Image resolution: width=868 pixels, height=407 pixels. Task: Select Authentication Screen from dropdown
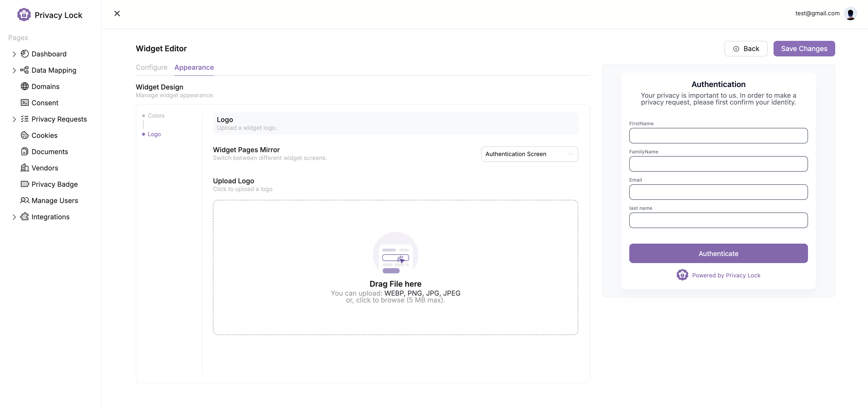coord(529,154)
